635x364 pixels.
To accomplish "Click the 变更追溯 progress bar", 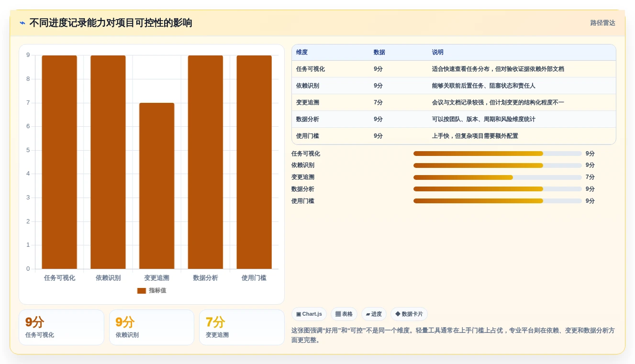I will (x=498, y=177).
